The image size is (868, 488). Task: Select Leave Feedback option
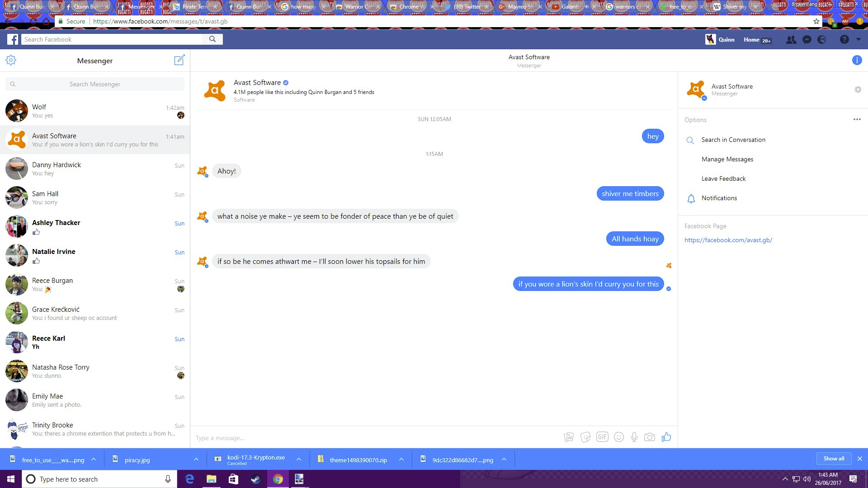point(723,178)
